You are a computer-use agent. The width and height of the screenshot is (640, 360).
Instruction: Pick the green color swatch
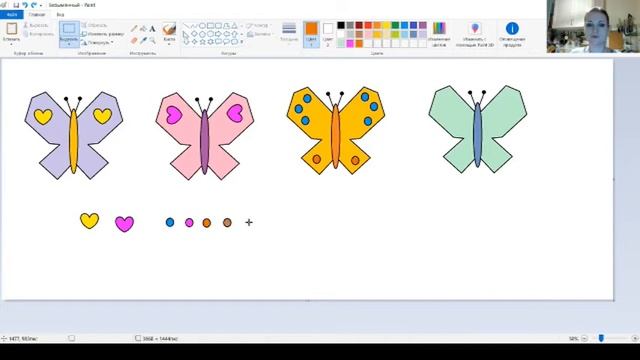(x=395, y=25)
